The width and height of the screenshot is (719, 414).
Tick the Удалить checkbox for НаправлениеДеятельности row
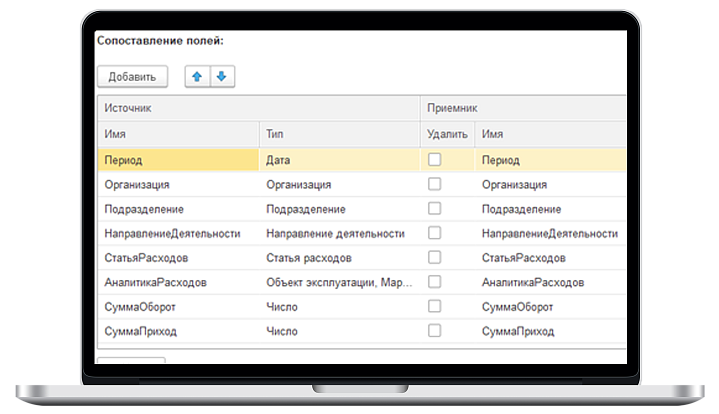click(434, 233)
